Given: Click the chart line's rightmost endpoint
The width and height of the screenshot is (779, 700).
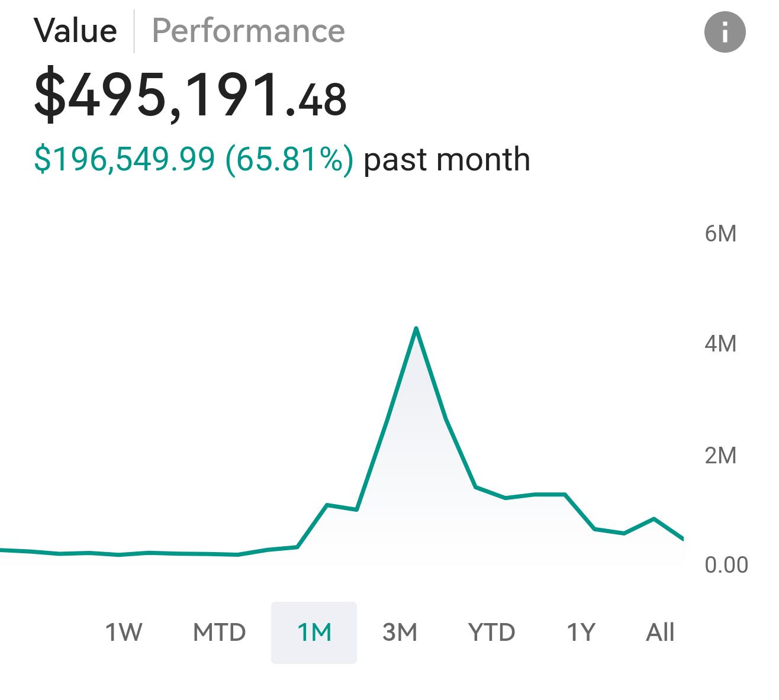Looking at the screenshot, I should click(x=683, y=538).
